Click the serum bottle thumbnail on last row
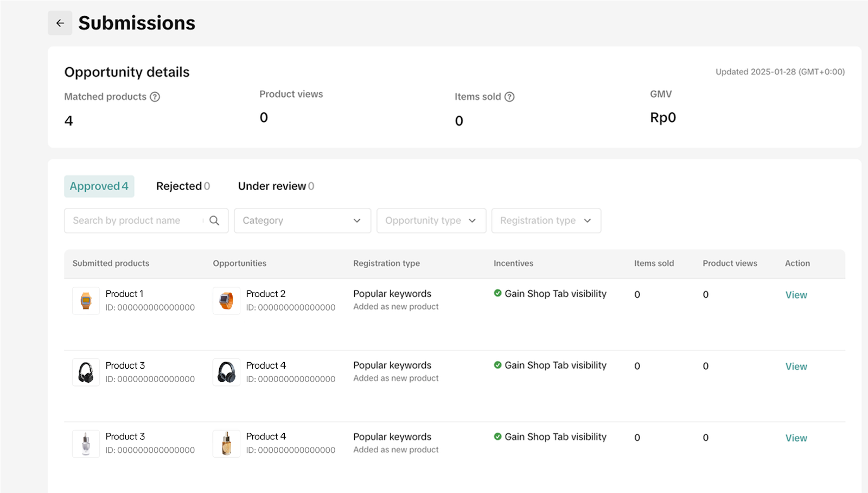 [x=226, y=443]
